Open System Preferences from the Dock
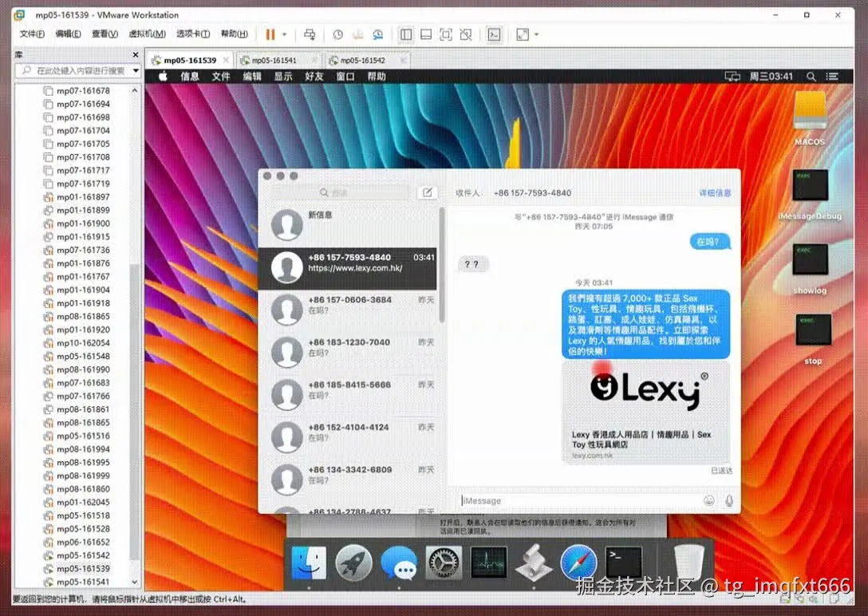 pyautogui.click(x=444, y=563)
